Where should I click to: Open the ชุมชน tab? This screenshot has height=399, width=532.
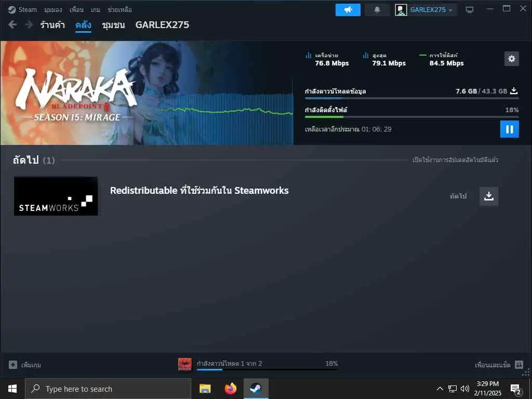113,25
